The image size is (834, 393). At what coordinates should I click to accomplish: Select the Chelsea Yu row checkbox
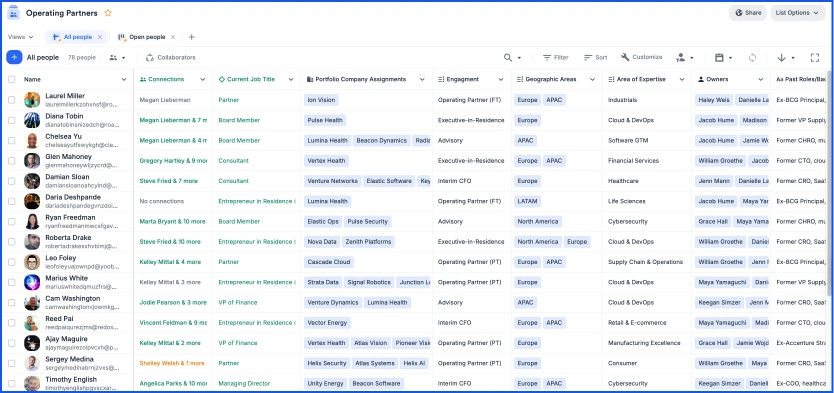point(12,140)
